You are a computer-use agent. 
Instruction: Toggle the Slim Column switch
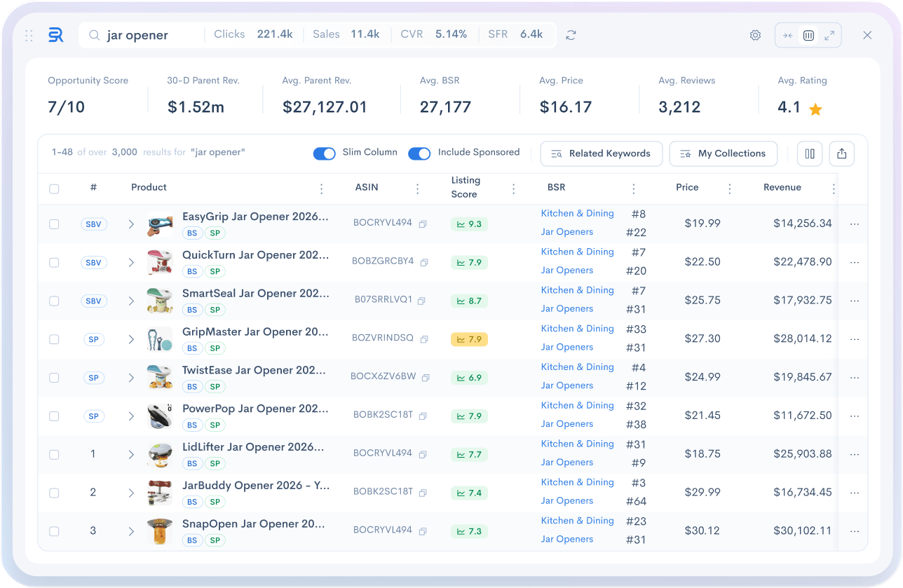point(324,153)
